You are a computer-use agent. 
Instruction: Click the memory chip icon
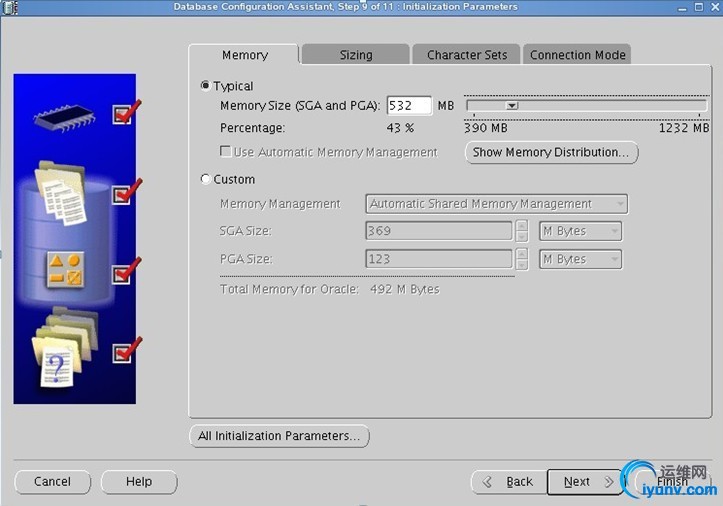tap(65, 118)
